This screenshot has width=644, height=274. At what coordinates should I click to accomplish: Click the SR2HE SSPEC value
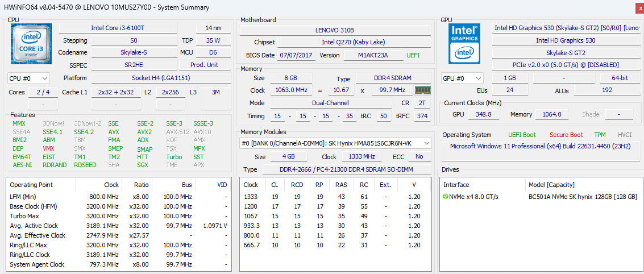click(134, 65)
